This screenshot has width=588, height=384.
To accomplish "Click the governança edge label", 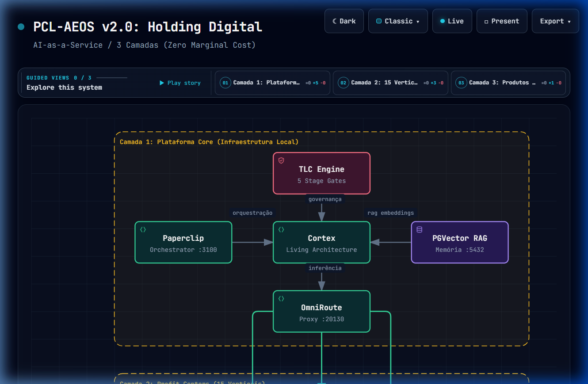I will [325, 199].
